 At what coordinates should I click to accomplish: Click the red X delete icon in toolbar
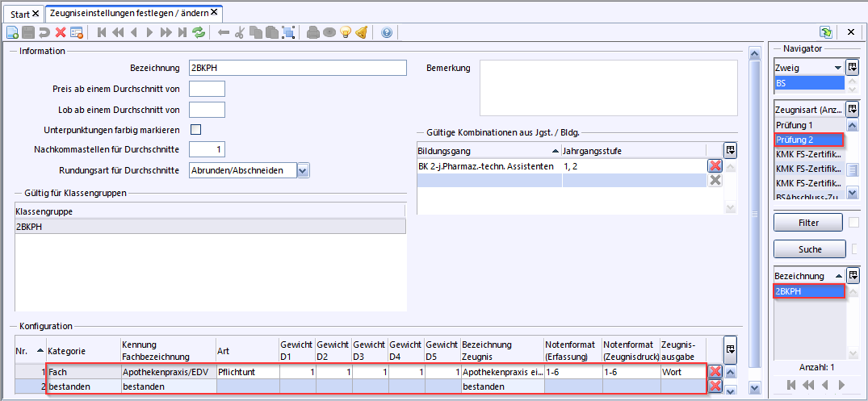(61, 32)
